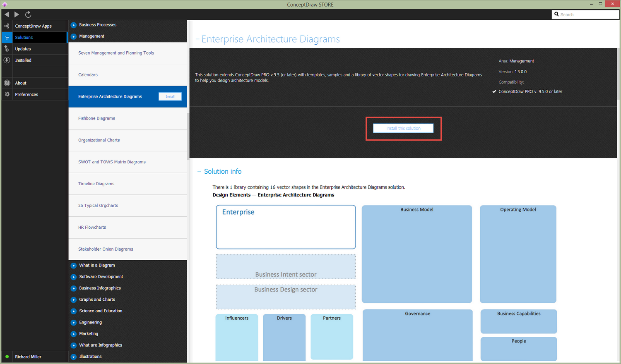Expand the What is a Diagram category
Image resolution: width=621 pixels, height=364 pixels.
(x=74, y=266)
